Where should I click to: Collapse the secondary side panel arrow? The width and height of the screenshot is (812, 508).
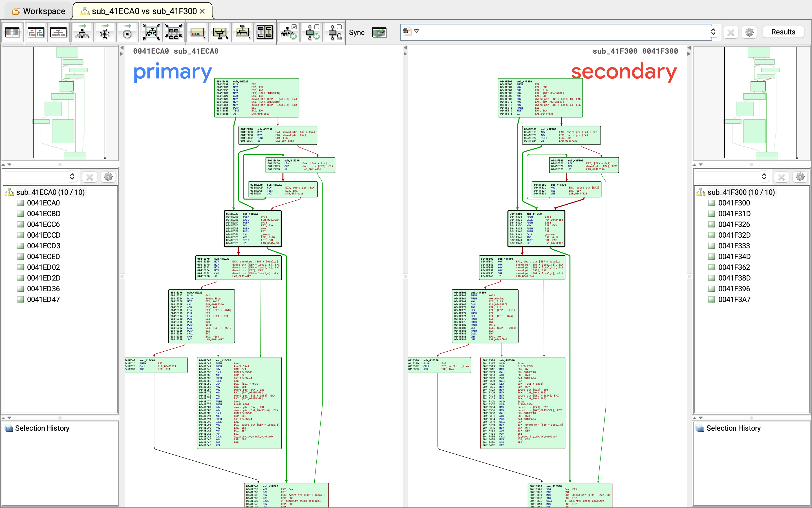[x=689, y=54]
